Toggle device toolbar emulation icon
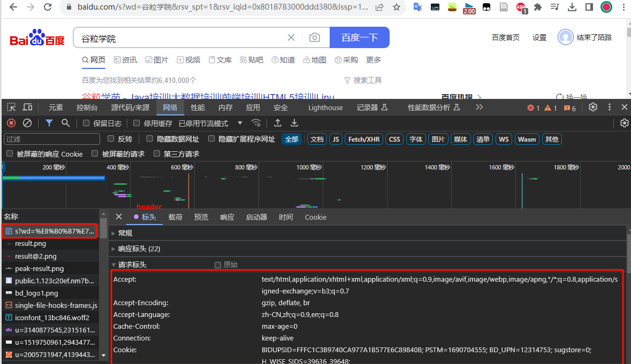The image size is (631, 364). pos(27,107)
